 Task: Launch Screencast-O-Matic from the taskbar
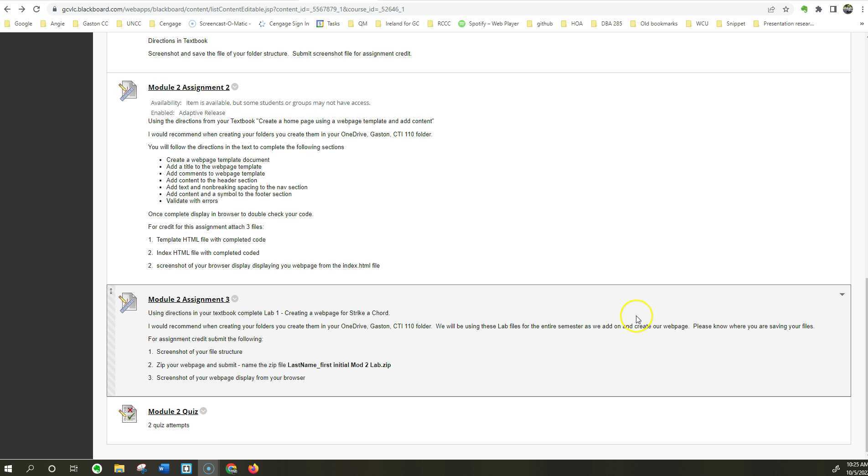point(208,468)
